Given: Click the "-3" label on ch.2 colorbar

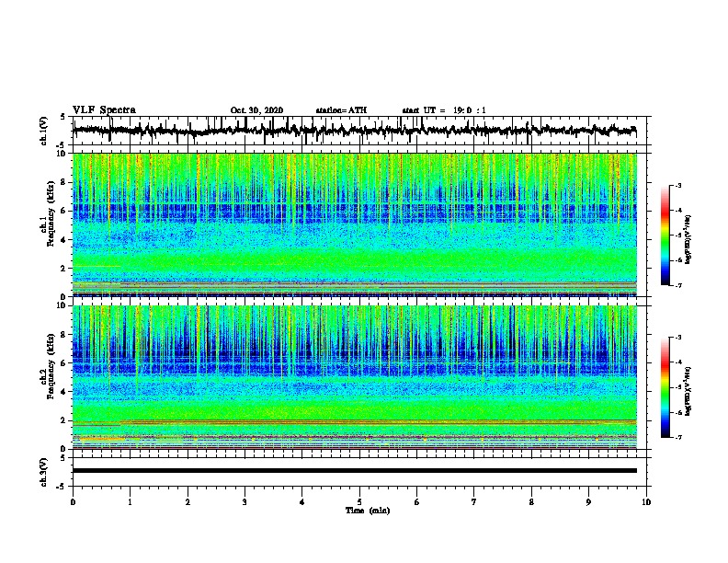Looking at the screenshot, I should tap(677, 338).
